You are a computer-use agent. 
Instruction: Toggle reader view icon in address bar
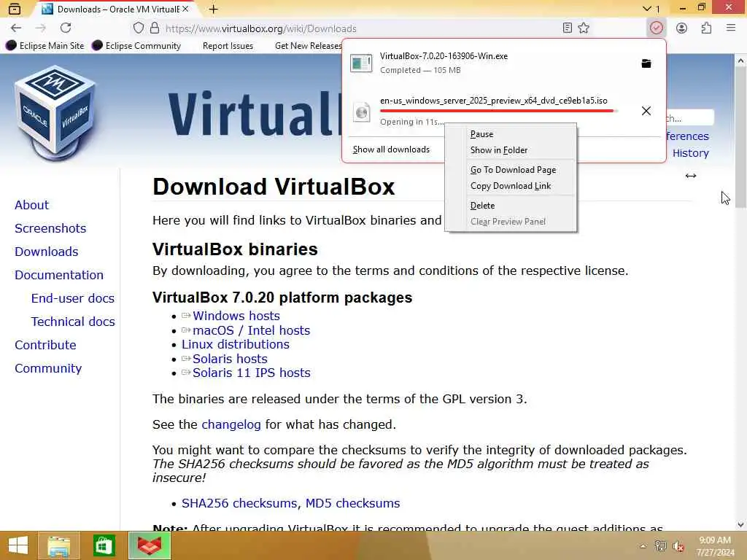click(567, 28)
